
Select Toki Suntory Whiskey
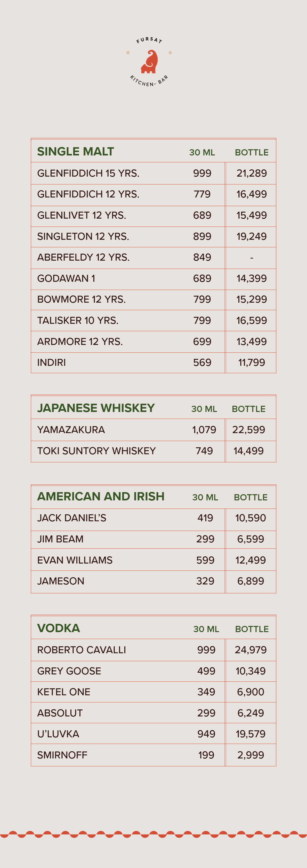click(x=96, y=451)
